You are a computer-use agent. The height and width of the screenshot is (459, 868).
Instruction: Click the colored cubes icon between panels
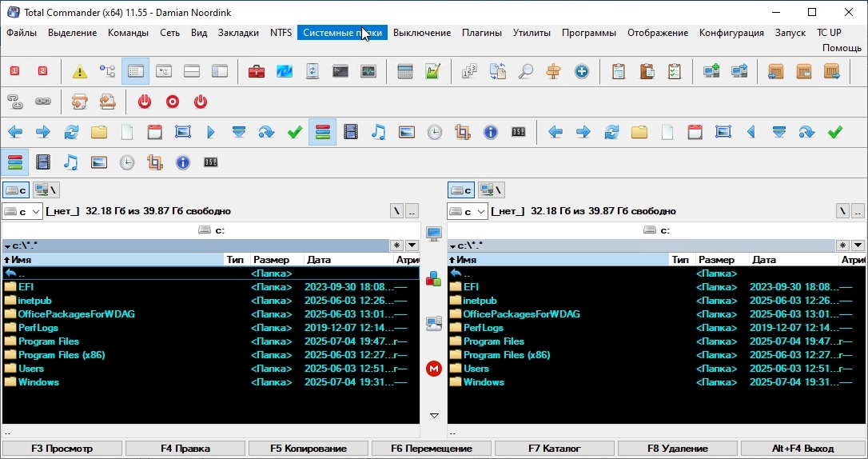(434, 279)
